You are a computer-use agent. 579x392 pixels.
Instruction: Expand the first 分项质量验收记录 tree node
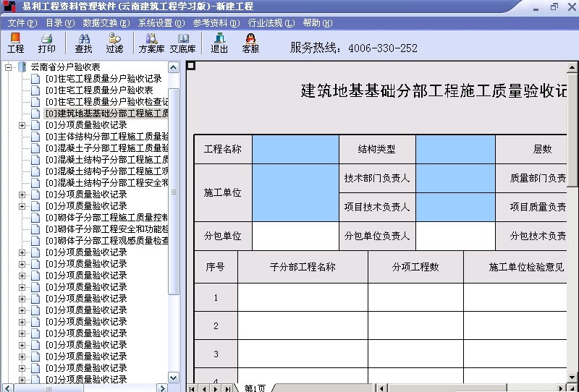click(x=22, y=125)
